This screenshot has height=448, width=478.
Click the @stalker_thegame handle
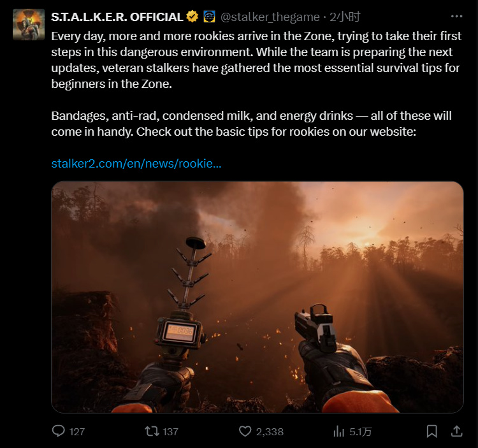point(270,17)
